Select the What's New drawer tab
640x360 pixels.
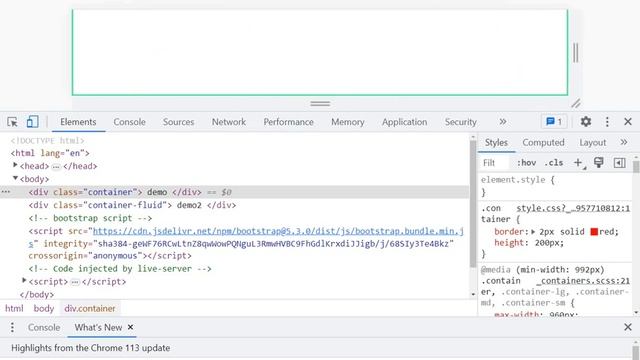point(98,327)
